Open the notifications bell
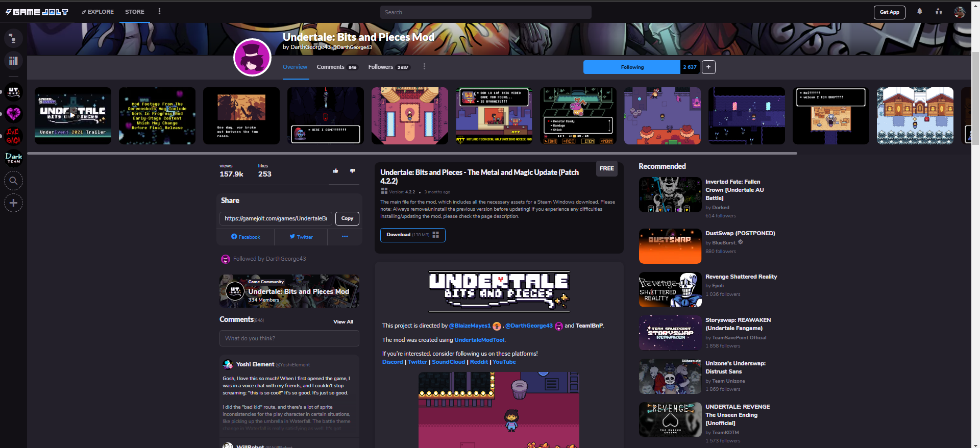 click(920, 12)
